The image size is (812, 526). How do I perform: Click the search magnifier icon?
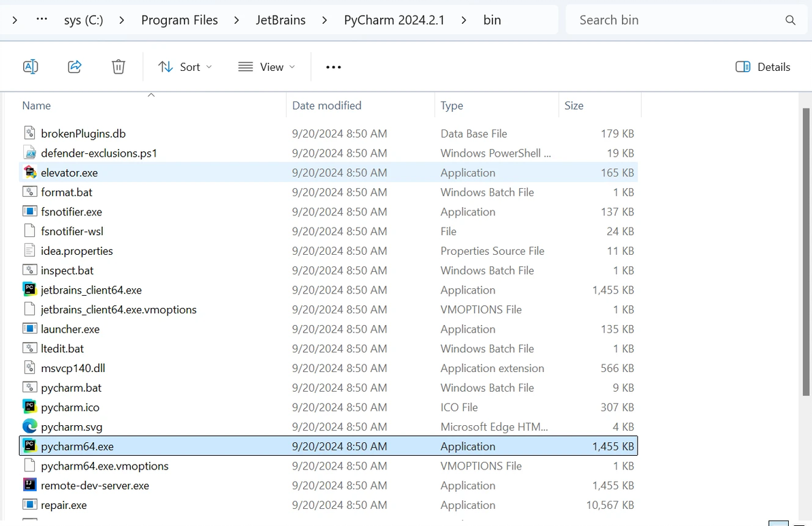790,20
